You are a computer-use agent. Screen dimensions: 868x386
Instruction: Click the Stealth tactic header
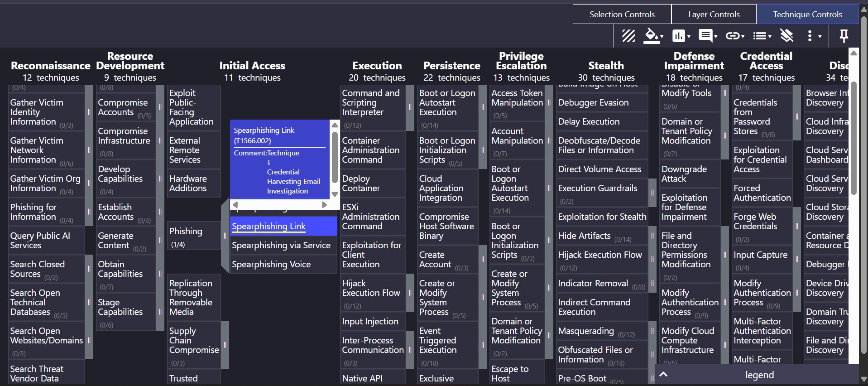606,66
